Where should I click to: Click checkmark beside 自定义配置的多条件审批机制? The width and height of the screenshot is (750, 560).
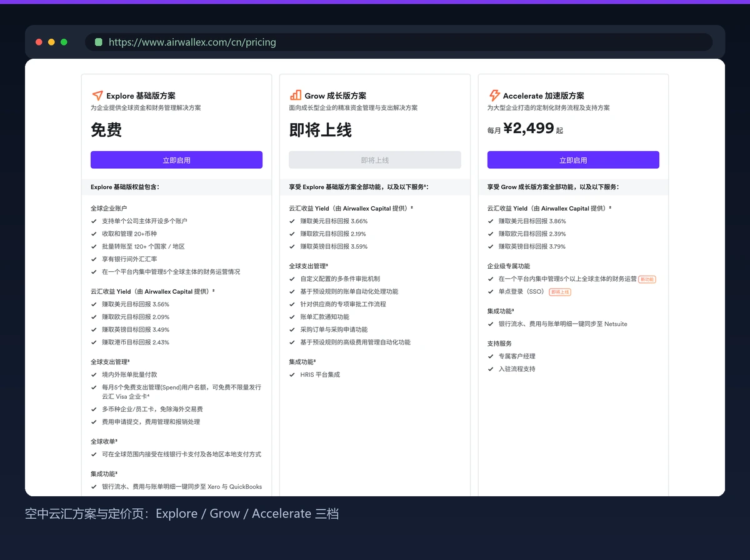click(292, 279)
